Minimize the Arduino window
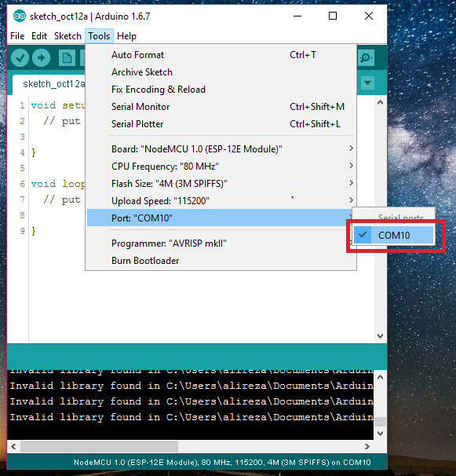This screenshot has height=476, width=456. click(297, 16)
